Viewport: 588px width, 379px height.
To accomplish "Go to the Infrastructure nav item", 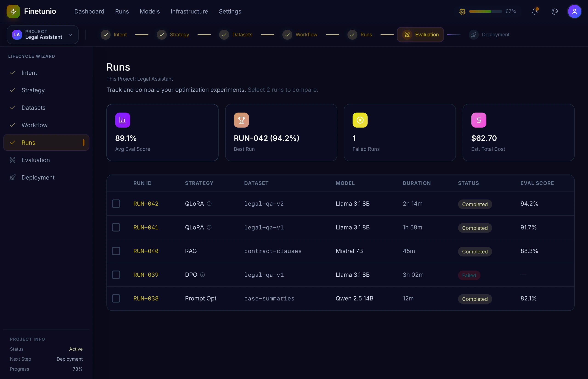I will pyautogui.click(x=189, y=11).
